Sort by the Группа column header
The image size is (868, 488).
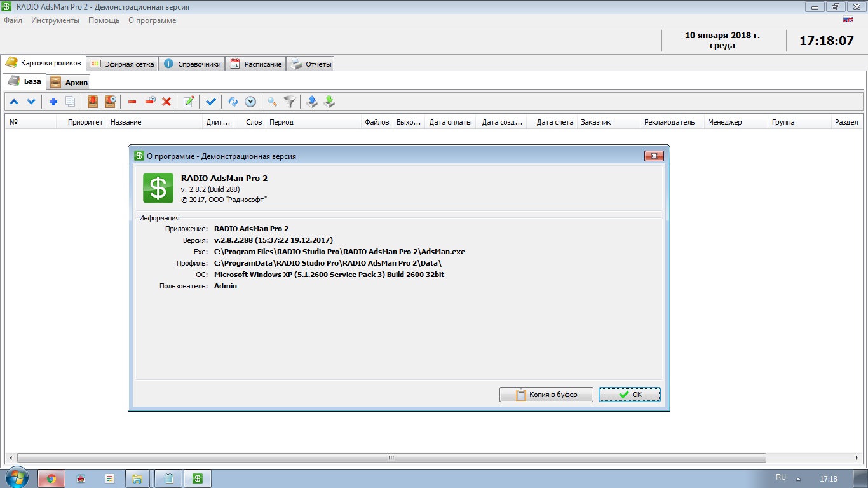coord(799,122)
